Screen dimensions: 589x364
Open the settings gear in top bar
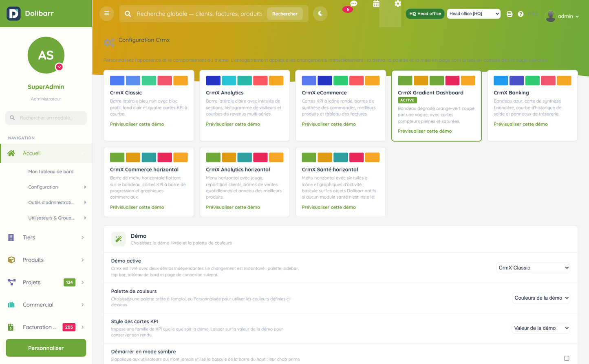[398, 4]
